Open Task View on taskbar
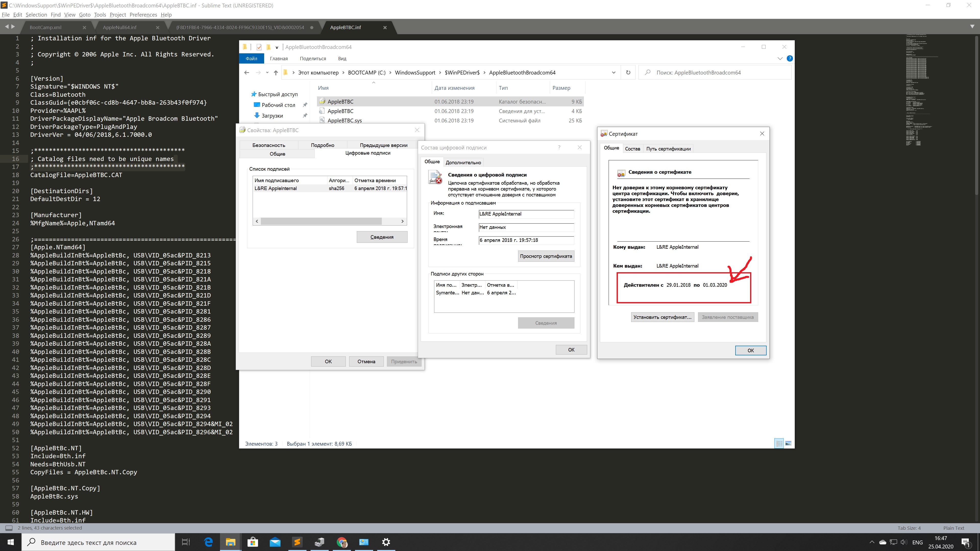The image size is (980, 551). [x=186, y=542]
